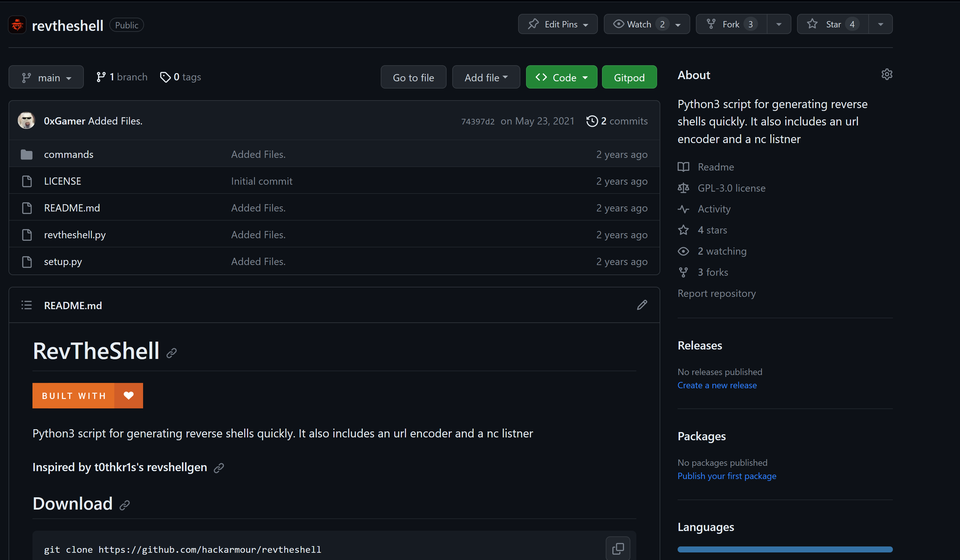Click the Gitpod button

[x=629, y=77]
